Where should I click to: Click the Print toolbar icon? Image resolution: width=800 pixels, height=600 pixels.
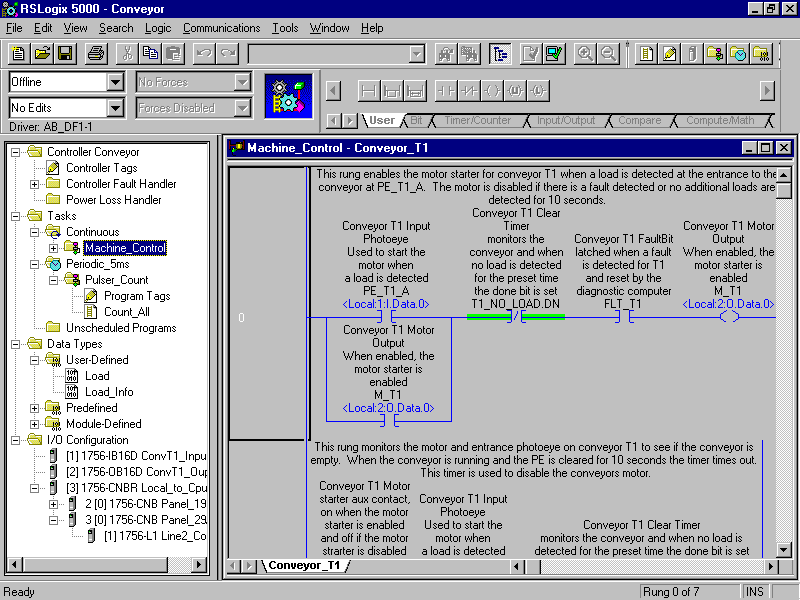coord(96,53)
